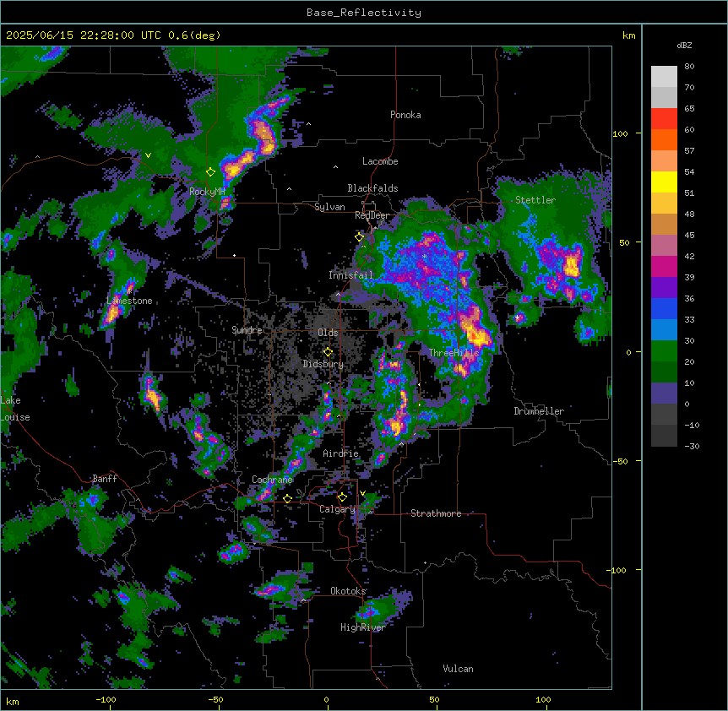Select the red 60-65 dBZ legend swatch
728x711 pixels.
pyautogui.click(x=664, y=118)
